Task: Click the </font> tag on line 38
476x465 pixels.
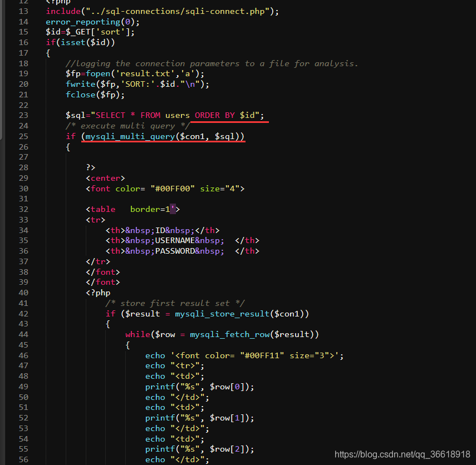Action: click(x=103, y=272)
